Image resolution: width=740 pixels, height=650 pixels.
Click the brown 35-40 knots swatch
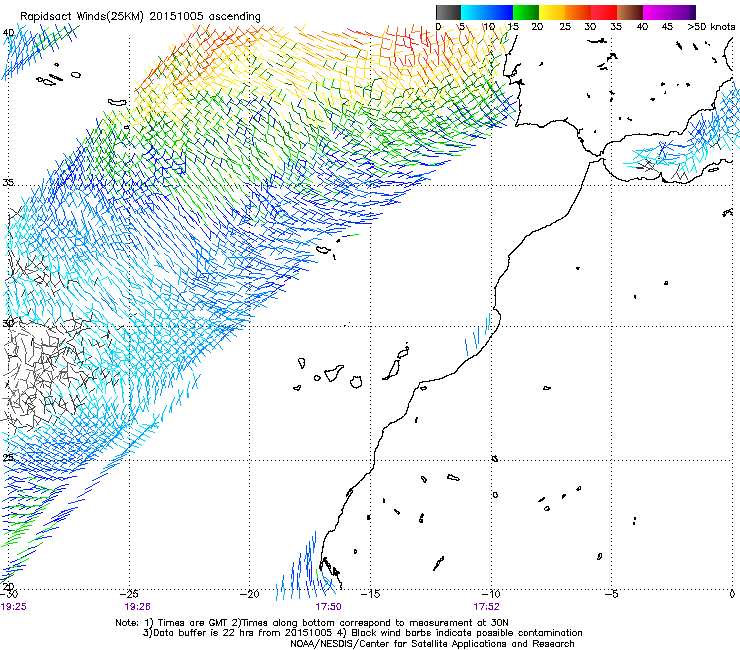pos(630,12)
